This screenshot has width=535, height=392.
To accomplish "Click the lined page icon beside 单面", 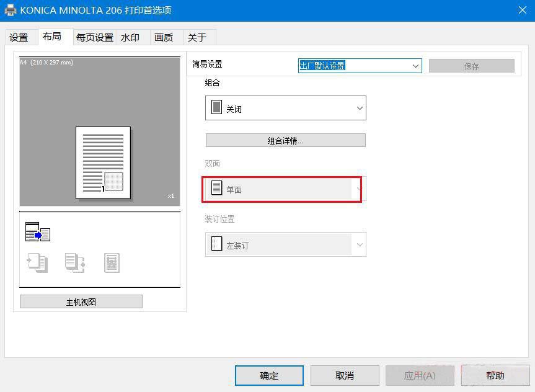I will pyautogui.click(x=216, y=187).
